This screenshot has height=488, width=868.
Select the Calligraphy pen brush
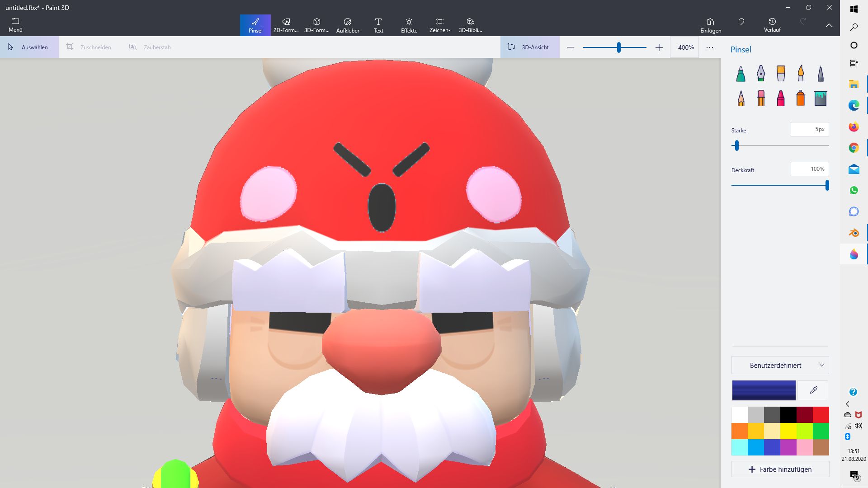coord(761,74)
